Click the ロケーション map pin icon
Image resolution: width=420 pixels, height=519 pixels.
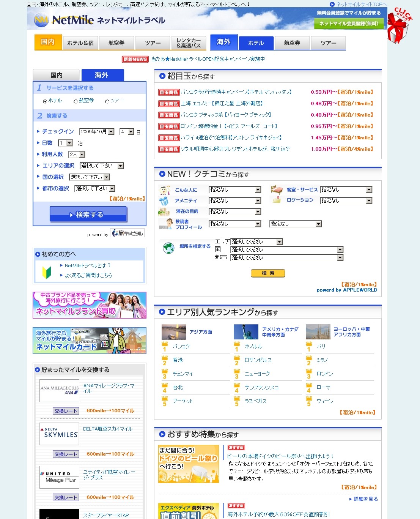click(x=277, y=200)
